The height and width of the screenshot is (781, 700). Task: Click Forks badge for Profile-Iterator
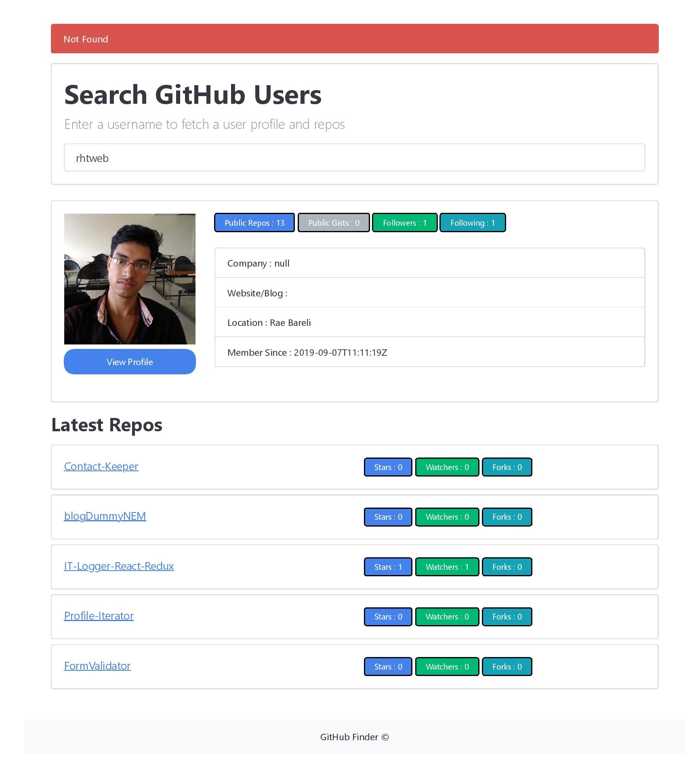point(507,617)
